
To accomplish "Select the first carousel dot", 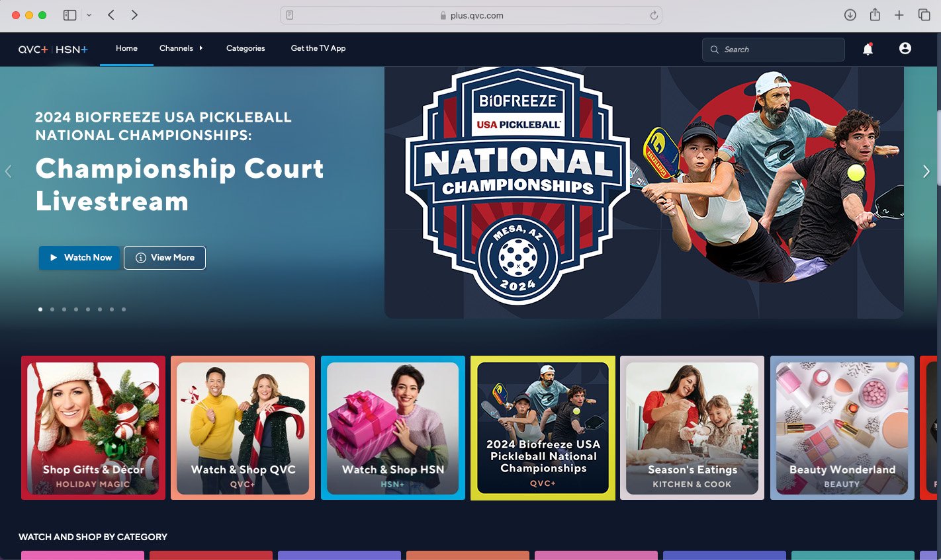I will pos(40,309).
